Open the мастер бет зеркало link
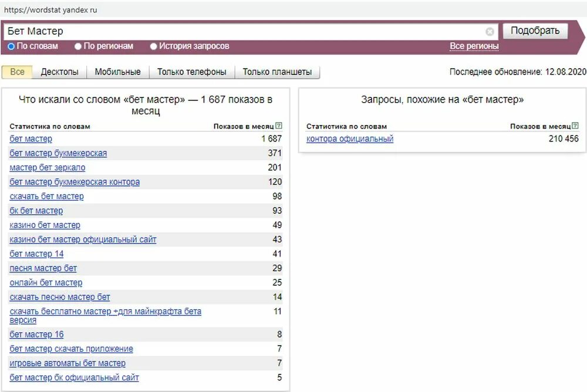The width and height of the screenshot is (587, 392). tap(47, 168)
